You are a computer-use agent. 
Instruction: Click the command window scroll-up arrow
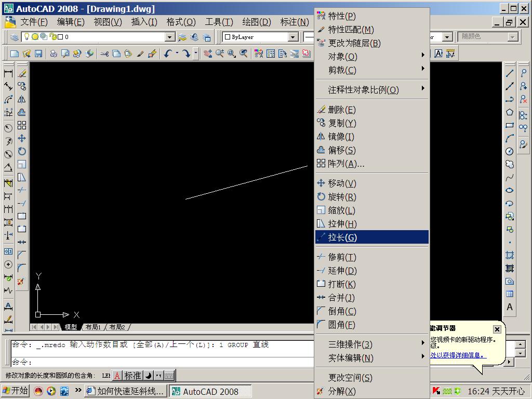coord(520,345)
